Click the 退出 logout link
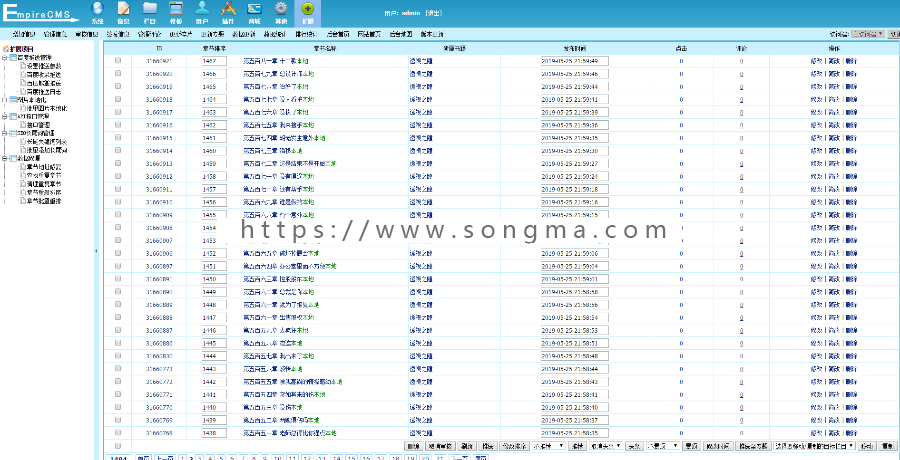Screen dimensions: 900x460 click(x=435, y=13)
